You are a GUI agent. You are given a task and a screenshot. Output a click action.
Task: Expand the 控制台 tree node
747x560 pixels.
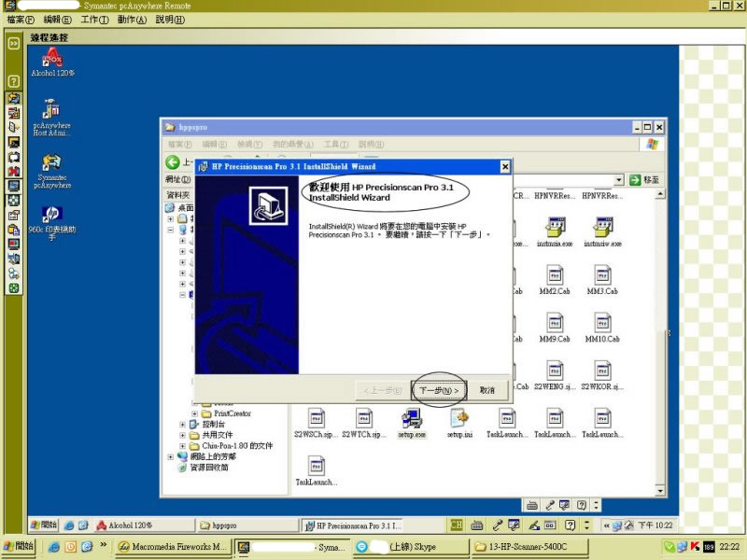pyautogui.click(x=182, y=425)
